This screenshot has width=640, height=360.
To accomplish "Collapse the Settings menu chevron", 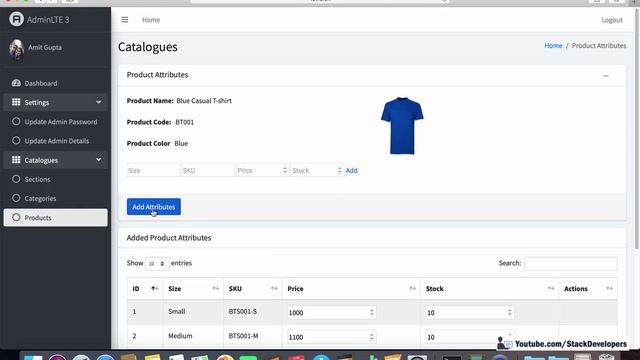I will 98,102.
